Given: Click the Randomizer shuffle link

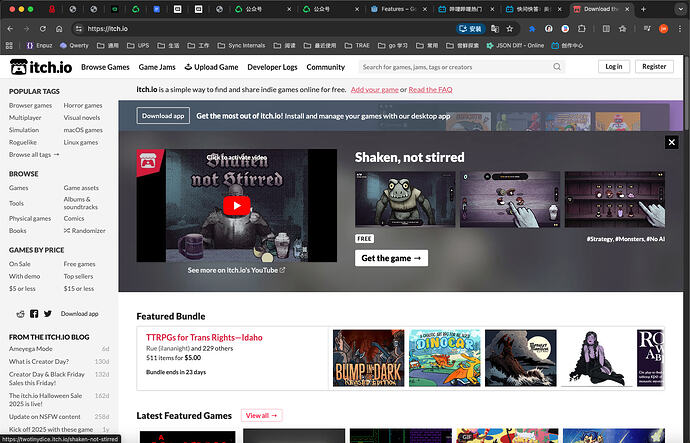Looking at the screenshot, I should [85, 230].
